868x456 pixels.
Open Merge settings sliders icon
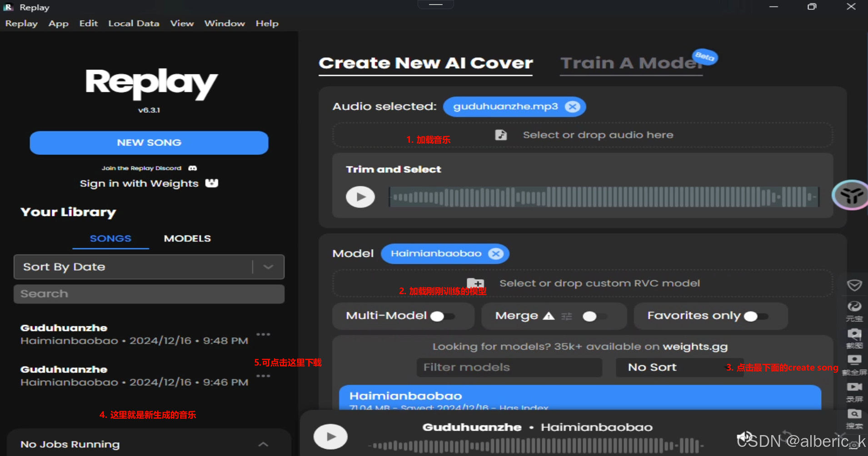click(567, 316)
